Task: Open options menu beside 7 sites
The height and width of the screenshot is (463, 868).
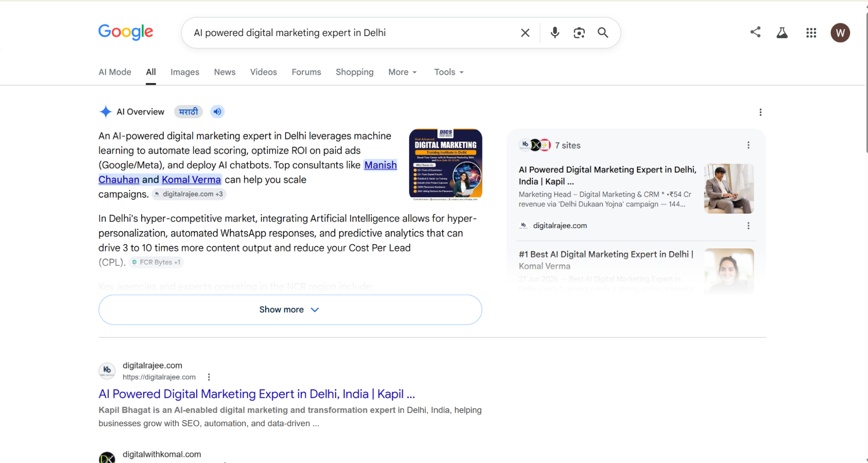Action: pyautogui.click(x=748, y=145)
